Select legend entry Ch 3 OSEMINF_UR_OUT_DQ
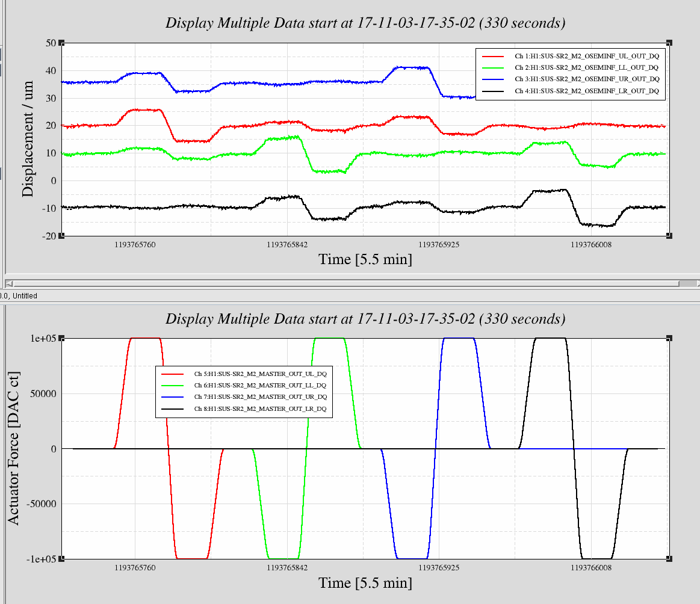 pos(570,79)
